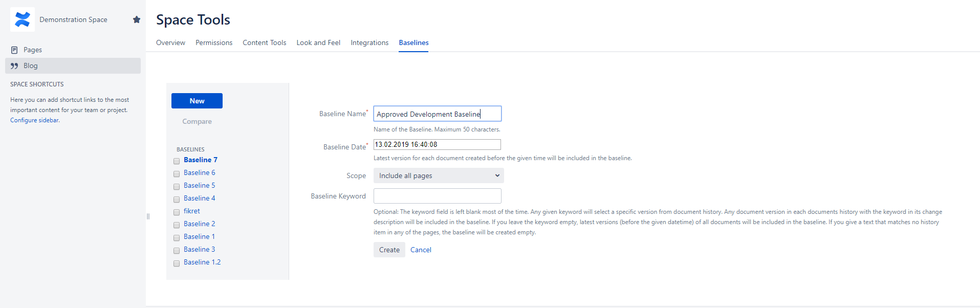
Task: Select the Baseline 1.2 checkbox
Action: (x=177, y=263)
